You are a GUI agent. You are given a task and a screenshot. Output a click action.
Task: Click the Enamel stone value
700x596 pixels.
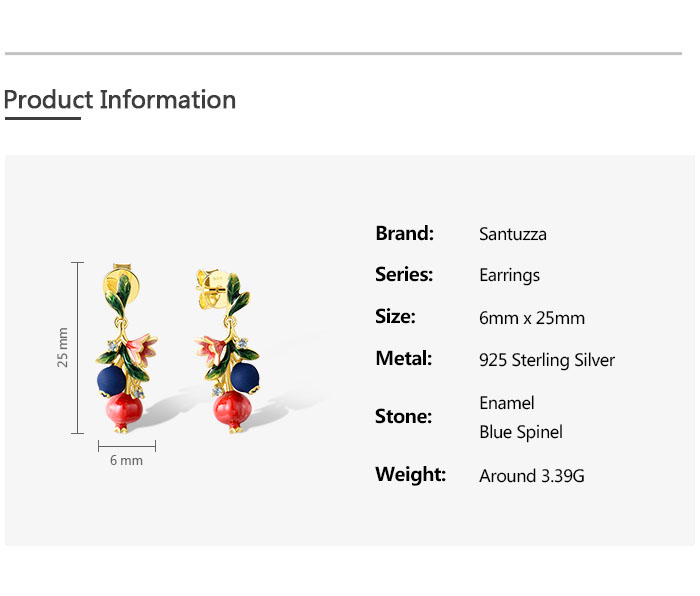click(x=506, y=403)
